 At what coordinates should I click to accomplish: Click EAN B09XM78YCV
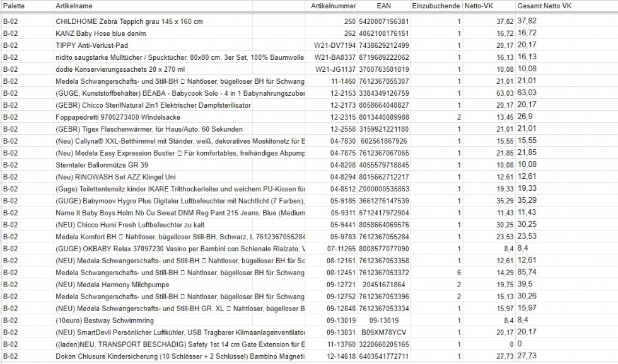click(x=384, y=333)
